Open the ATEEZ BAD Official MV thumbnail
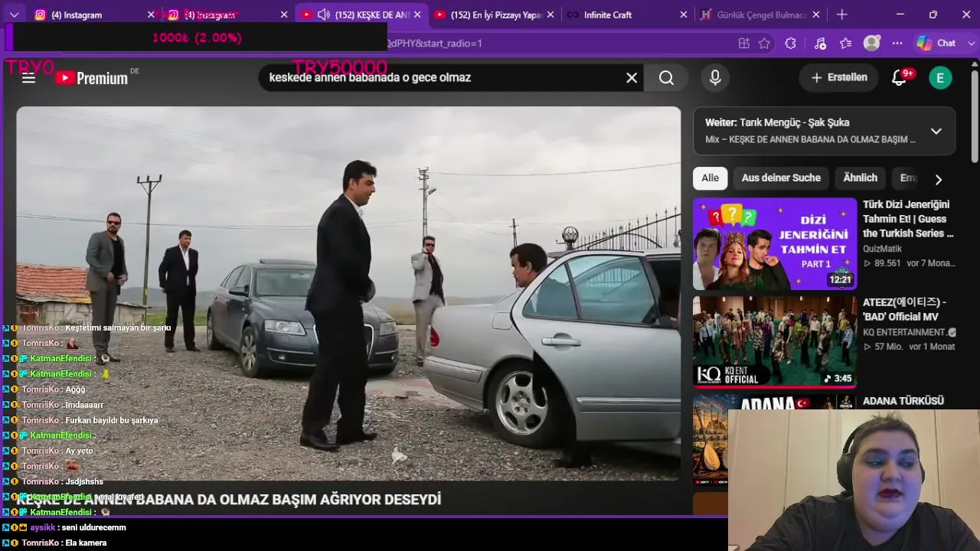980x551 pixels. tap(775, 341)
